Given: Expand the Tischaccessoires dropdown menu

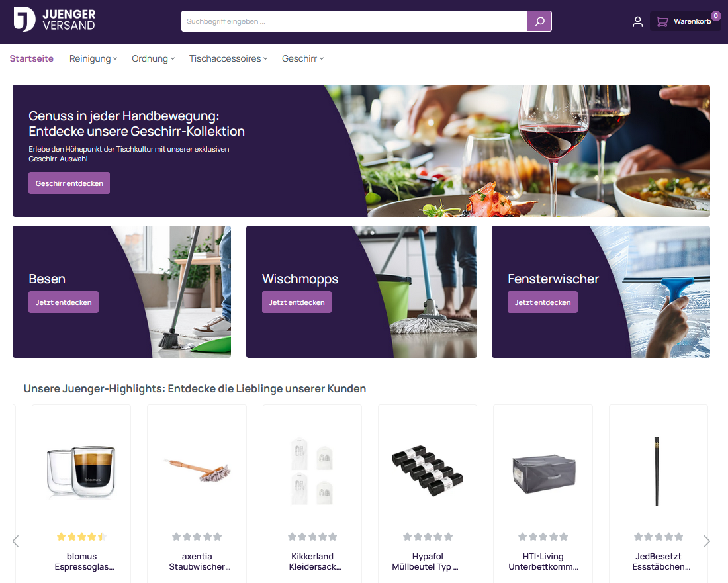Looking at the screenshot, I should coord(228,58).
